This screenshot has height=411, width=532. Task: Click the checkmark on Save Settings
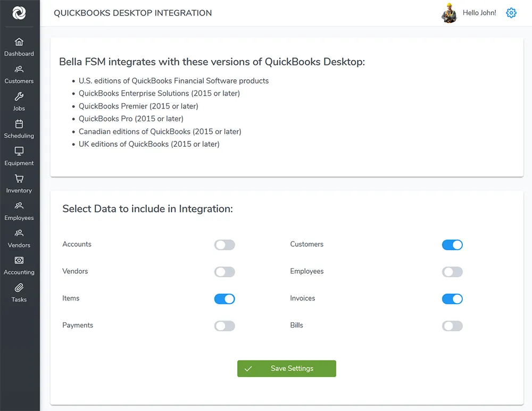[248, 368]
